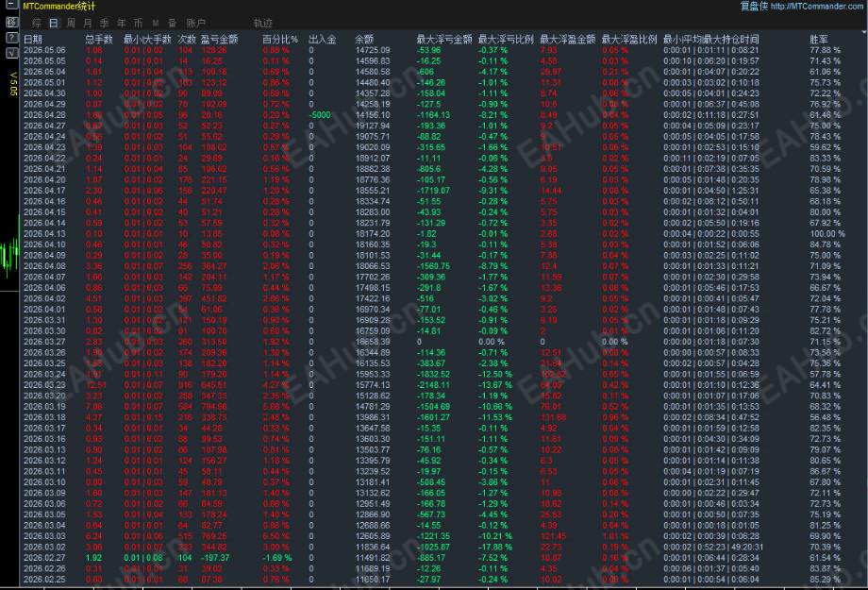Open the http://MTCommander.com link
Screen dimensions: 868x590
pyautogui.click(x=816, y=6)
